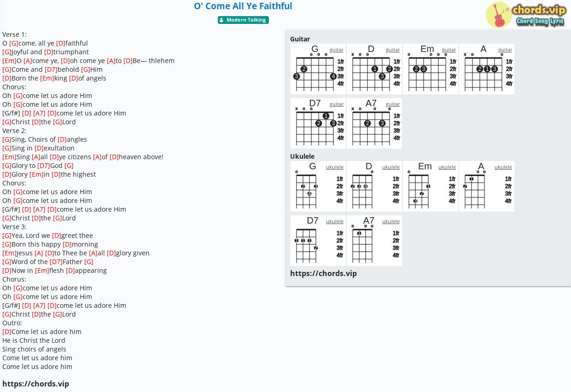Click [G] chord before 'Yea, Lord we greet thee'
The height and width of the screenshot is (392, 571).
(x=7, y=236)
